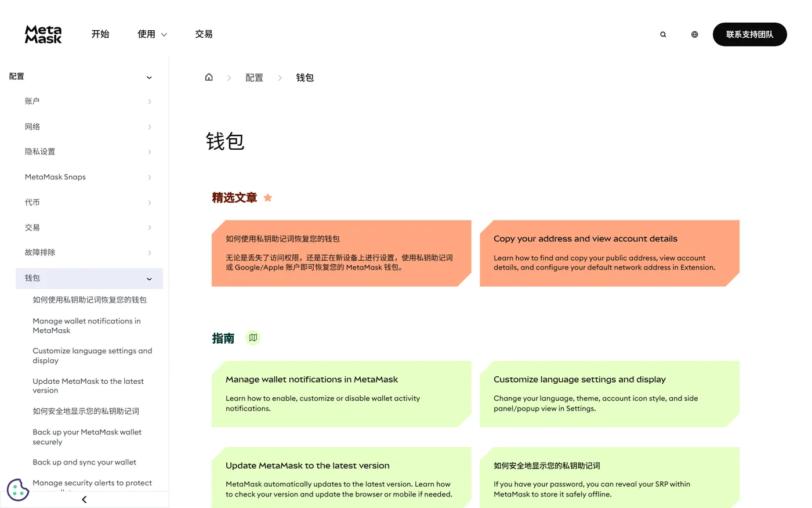Image resolution: width=812 pixels, height=508 pixels.
Task: Open the search magnifier icon
Action: [663, 34]
